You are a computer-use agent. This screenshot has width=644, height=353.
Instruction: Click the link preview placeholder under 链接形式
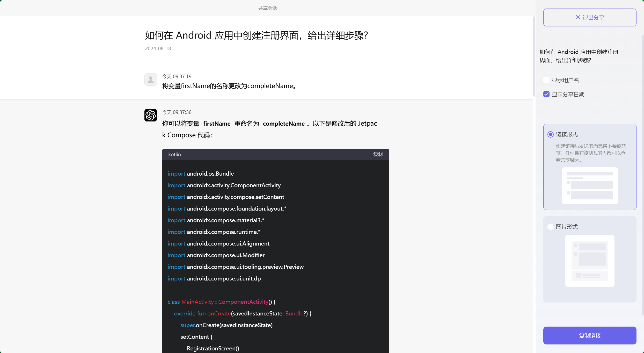(590, 186)
